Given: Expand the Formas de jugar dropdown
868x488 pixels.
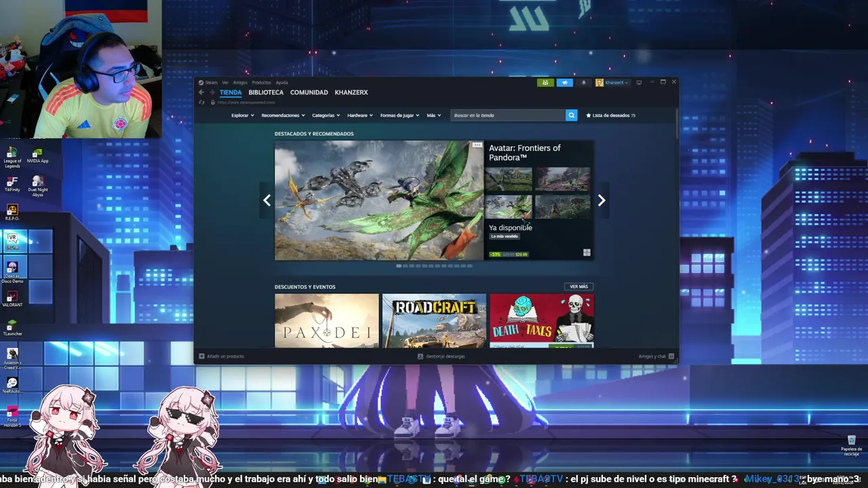Looking at the screenshot, I should coord(400,115).
